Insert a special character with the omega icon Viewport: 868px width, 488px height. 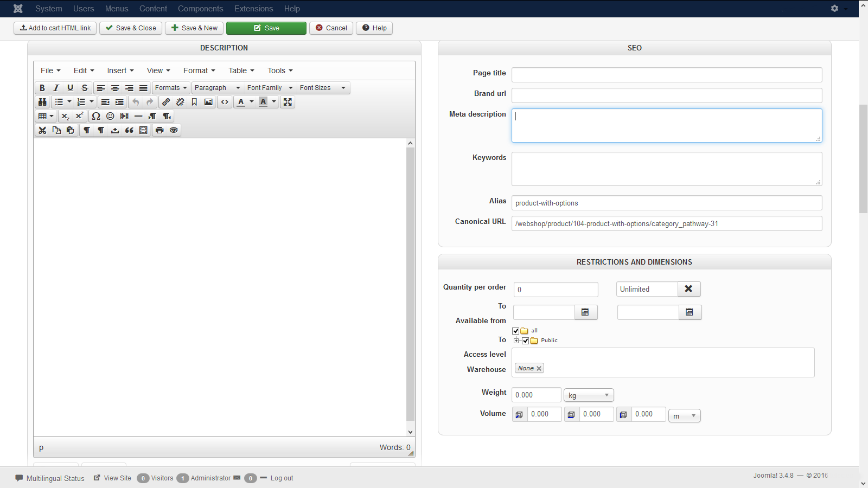pyautogui.click(x=96, y=116)
